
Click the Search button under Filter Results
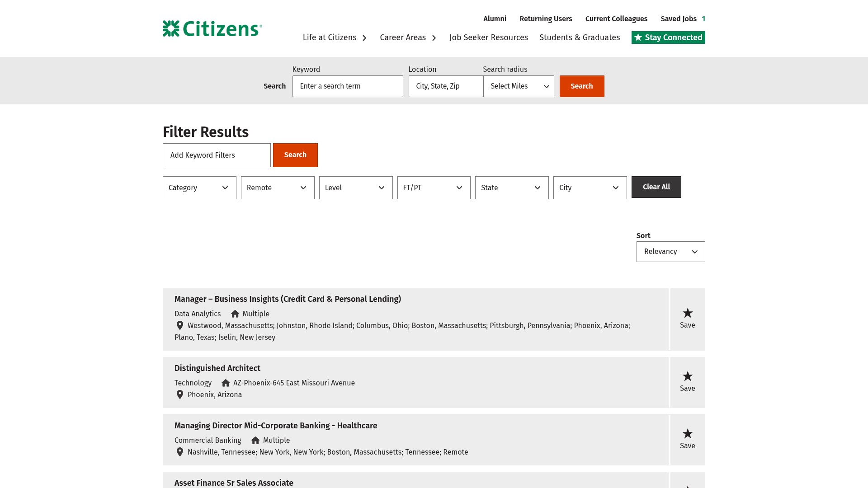pyautogui.click(x=295, y=155)
